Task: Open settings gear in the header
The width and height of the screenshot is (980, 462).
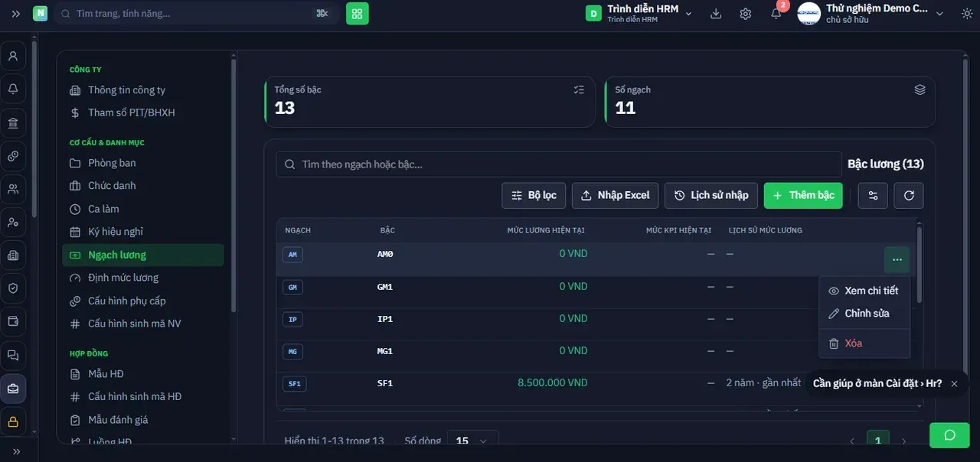Action: (x=746, y=14)
